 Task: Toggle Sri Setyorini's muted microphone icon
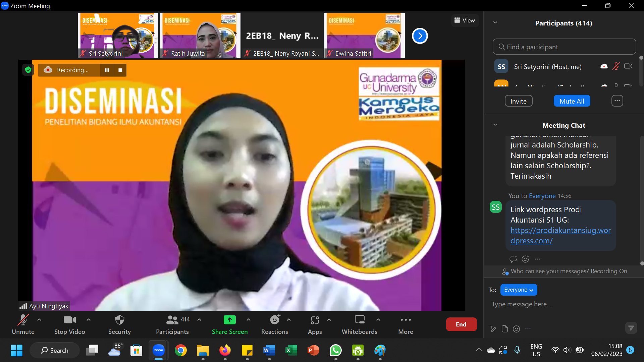[616, 66]
